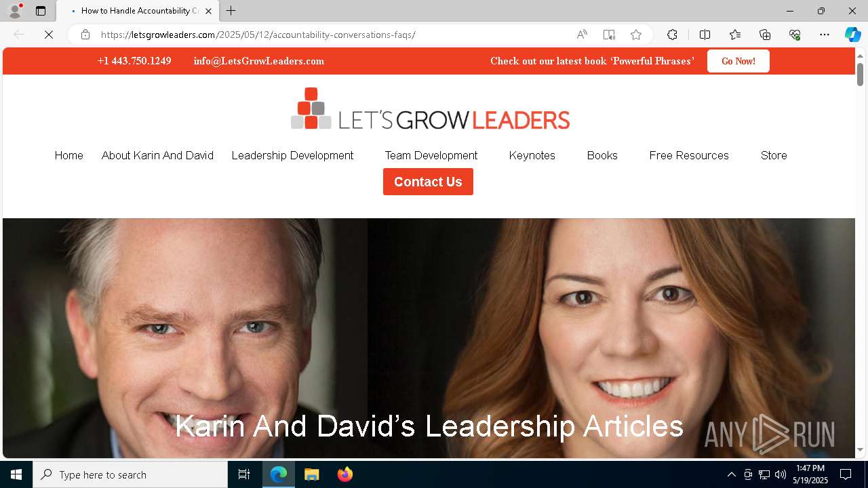Add this page to favorites with the star
The image size is (868, 488).
click(x=636, y=35)
